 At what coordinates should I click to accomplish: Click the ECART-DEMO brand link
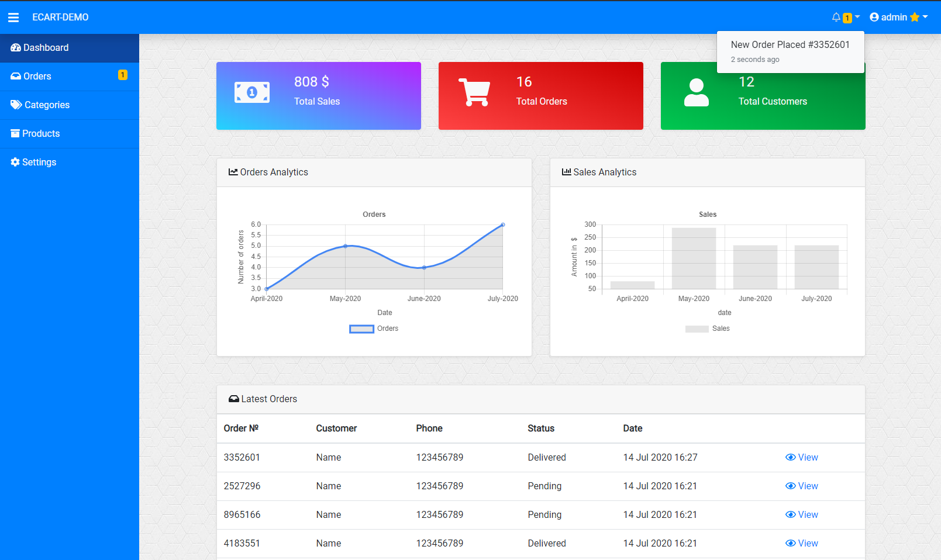pyautogui.click(x=60, y=18)
